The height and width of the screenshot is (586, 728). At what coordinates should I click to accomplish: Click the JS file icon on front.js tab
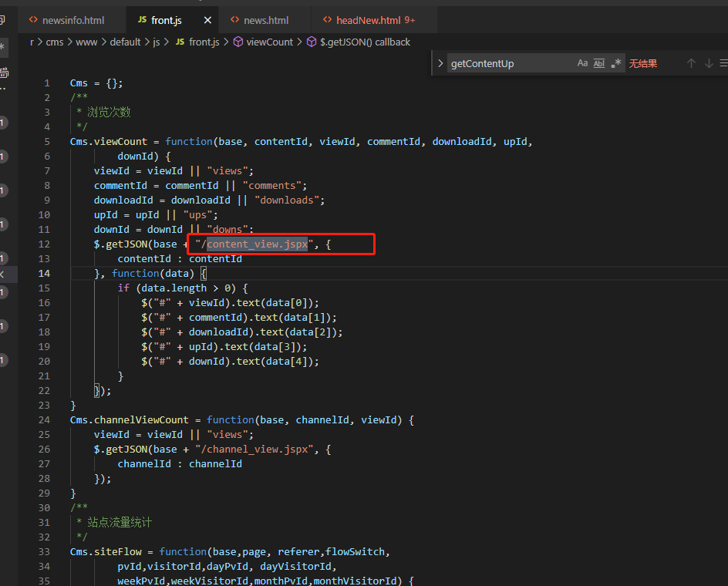[141, 20]
